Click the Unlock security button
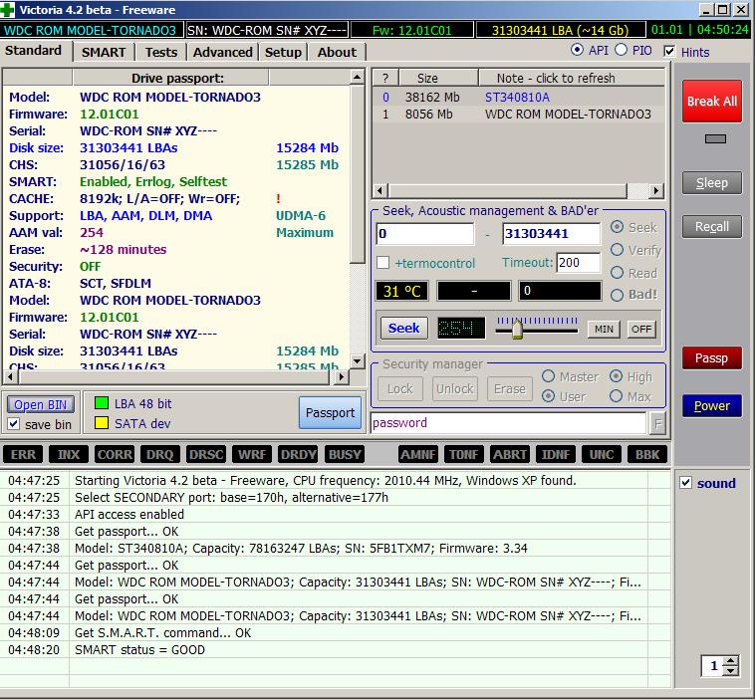Viewport: 755px width, 700px height. click(x=455, y=389)
